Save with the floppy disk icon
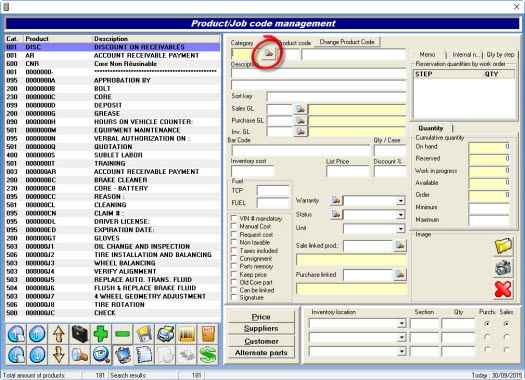 point(144,334)
